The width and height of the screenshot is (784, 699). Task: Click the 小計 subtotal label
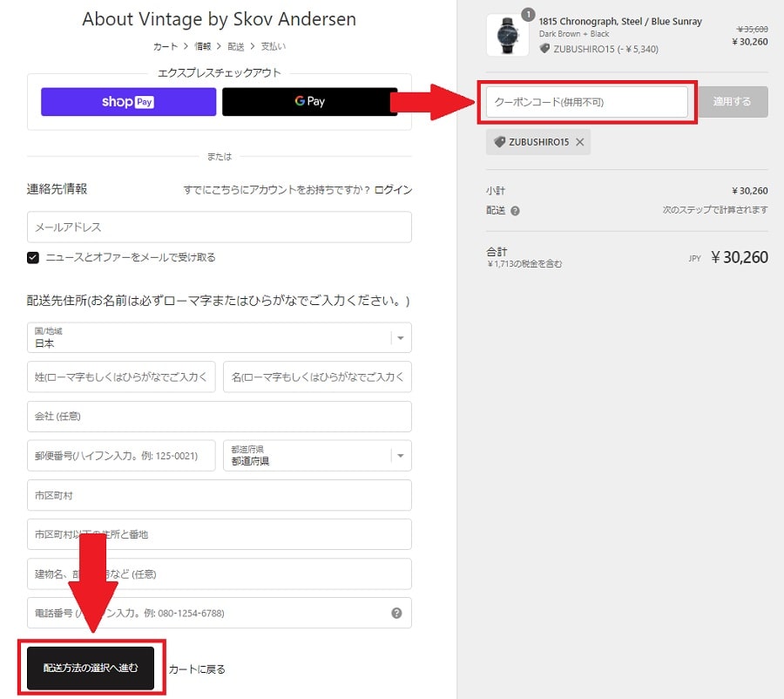496,191
